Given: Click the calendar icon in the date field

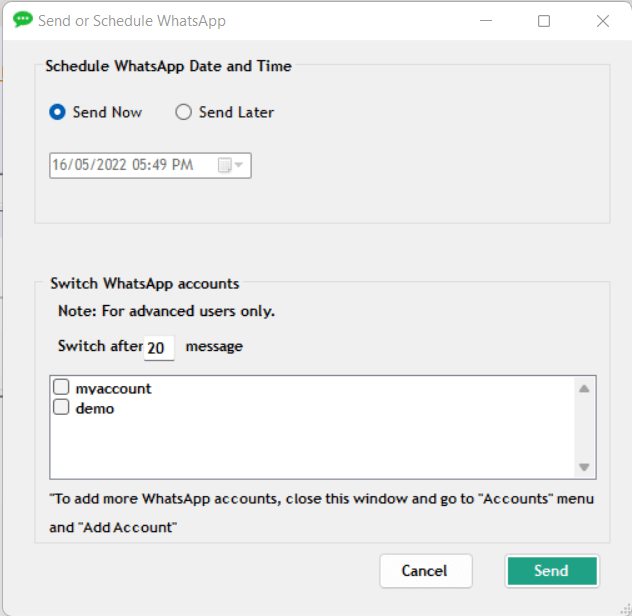Looking at the screenshot, I should click(x=225, y=165).
